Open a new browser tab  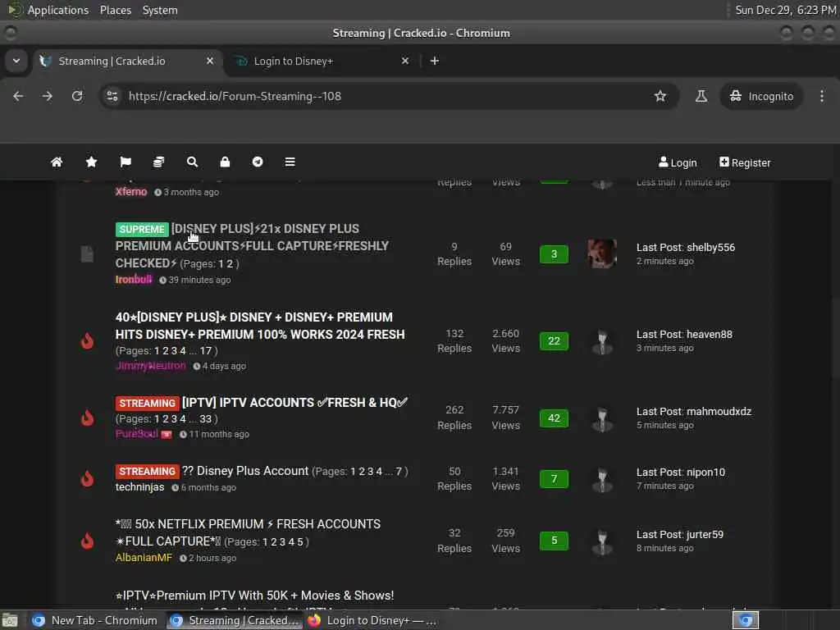tap(435, 61)
